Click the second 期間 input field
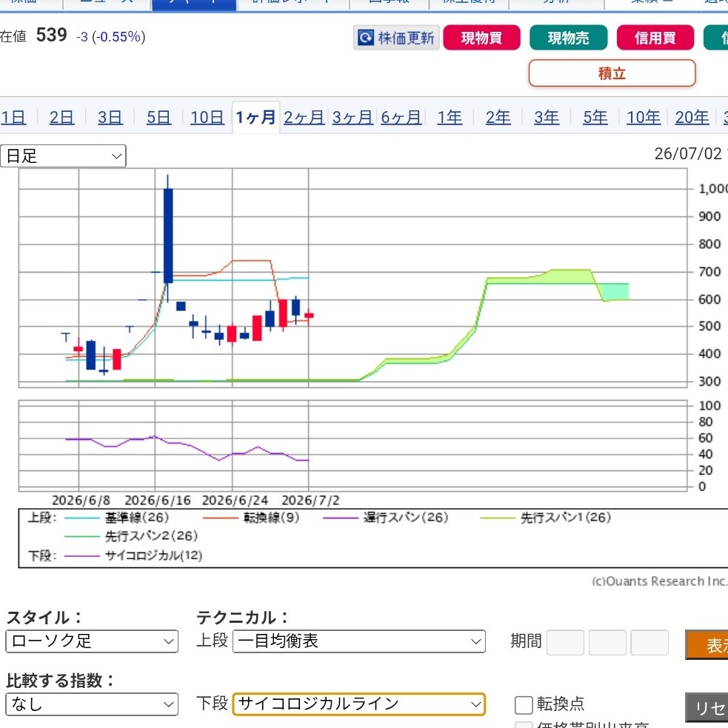Image resolution: width=728 pixels, height=728 pixels. click(607, 643)
